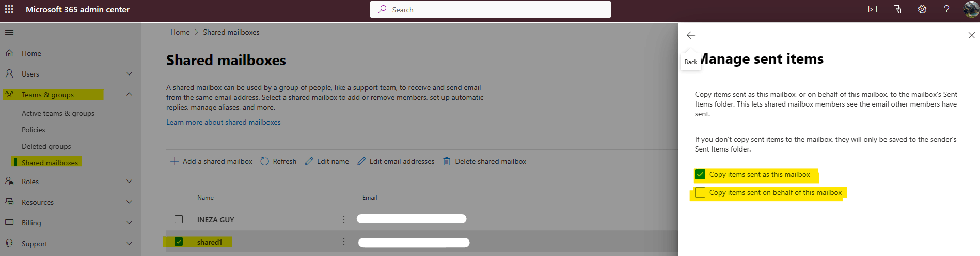This screenshot has height=256, width=980.
Task: Collapse the navigation menu hamburger icon
Action: [9, 32]
